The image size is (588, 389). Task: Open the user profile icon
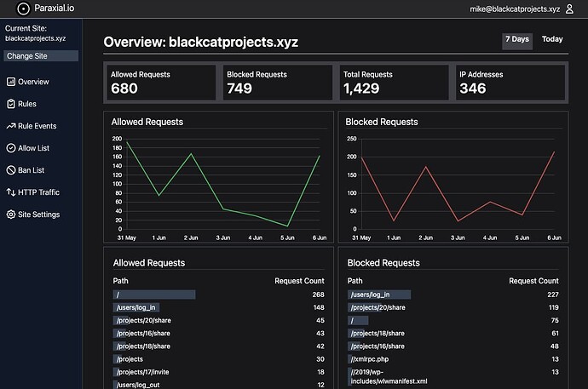(x=569, y=9)
